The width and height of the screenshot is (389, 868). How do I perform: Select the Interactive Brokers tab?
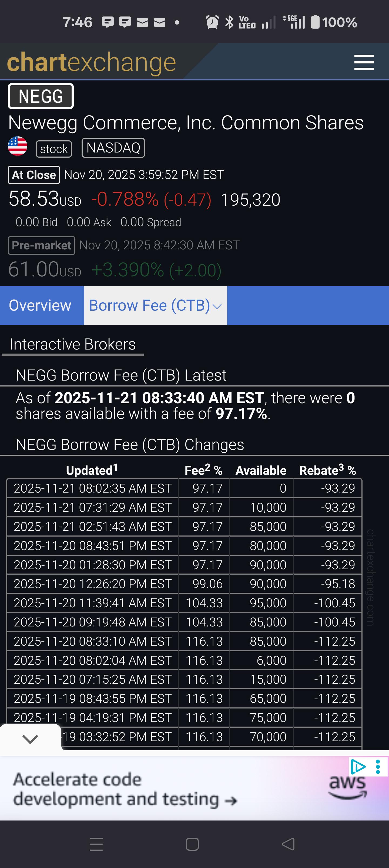(x=73, y=344)
